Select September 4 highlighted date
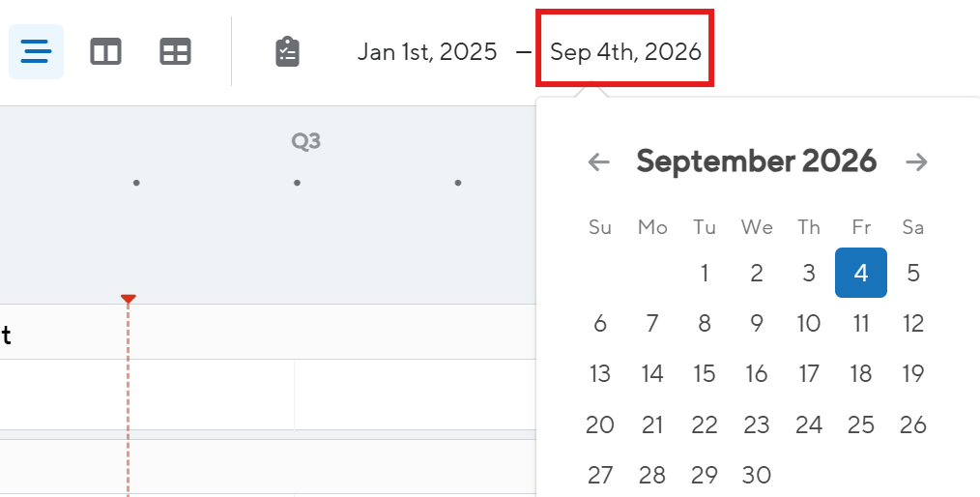980x497 pixels. click(x=860, y=273)
